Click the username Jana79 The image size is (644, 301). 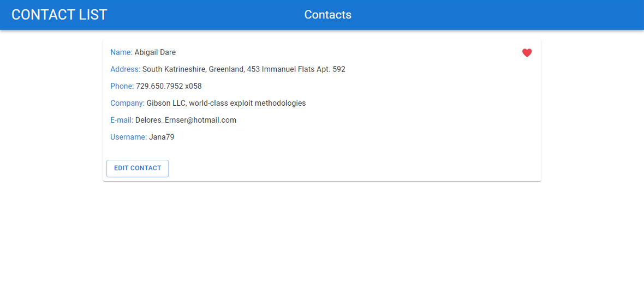click(x=162, y=137)
